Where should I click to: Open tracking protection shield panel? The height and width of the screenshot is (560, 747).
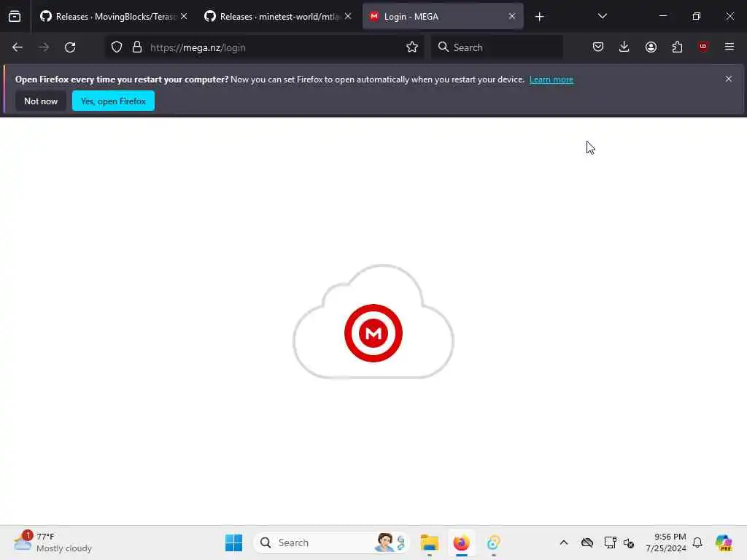pyautogui.click(x=117, y=47)
